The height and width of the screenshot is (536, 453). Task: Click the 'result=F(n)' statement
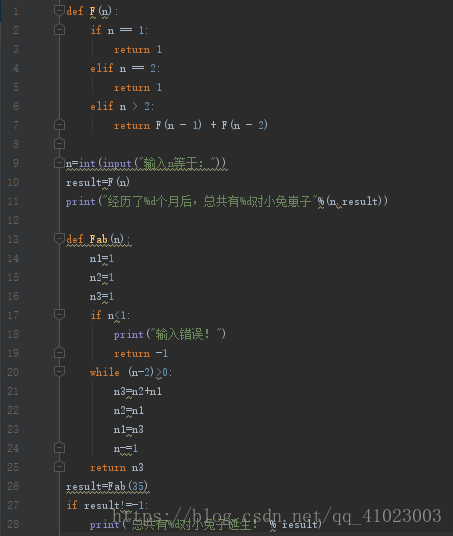98,182
